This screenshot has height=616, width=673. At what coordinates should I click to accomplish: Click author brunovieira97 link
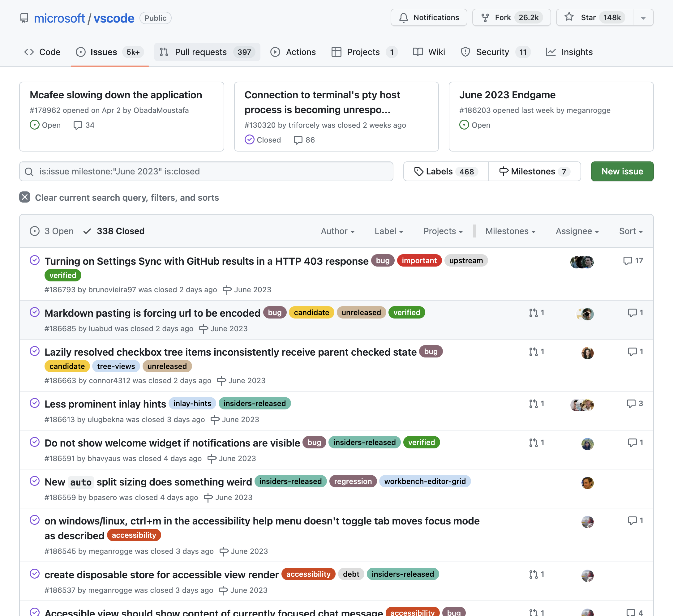112,290
